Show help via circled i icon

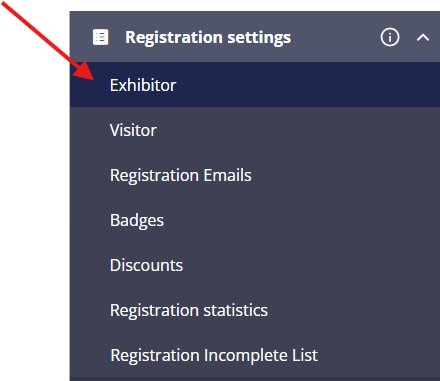[390, 37]
